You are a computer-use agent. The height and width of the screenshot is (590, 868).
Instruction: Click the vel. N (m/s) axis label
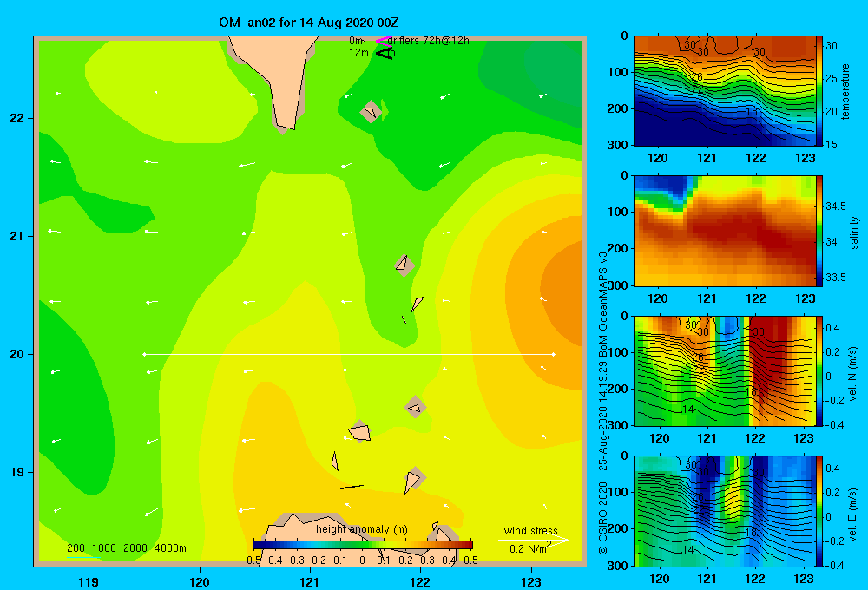[853, 374]
